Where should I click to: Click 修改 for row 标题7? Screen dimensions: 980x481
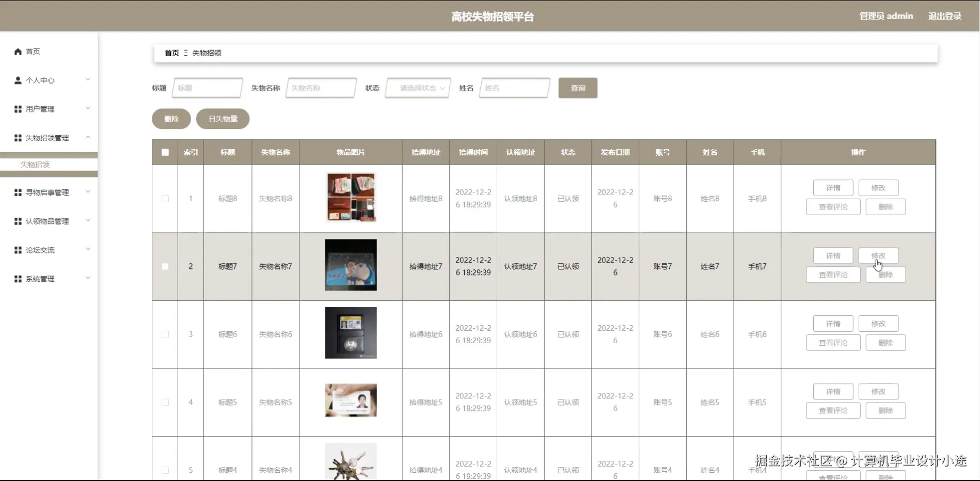pos(878,256)
